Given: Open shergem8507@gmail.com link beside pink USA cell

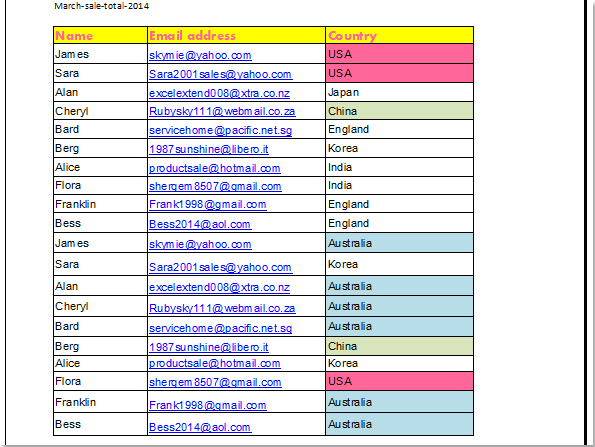Looking at the screenshot, I should click(x=215, y=382).
